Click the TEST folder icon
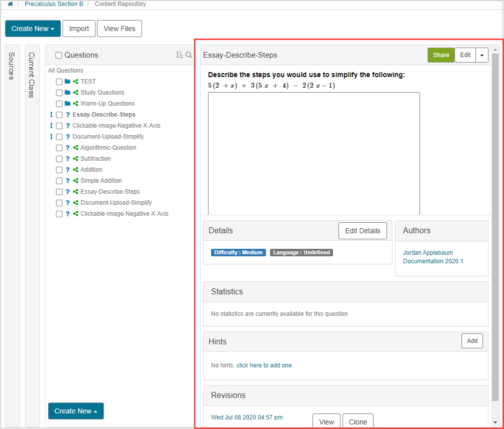 coord(67,82)
